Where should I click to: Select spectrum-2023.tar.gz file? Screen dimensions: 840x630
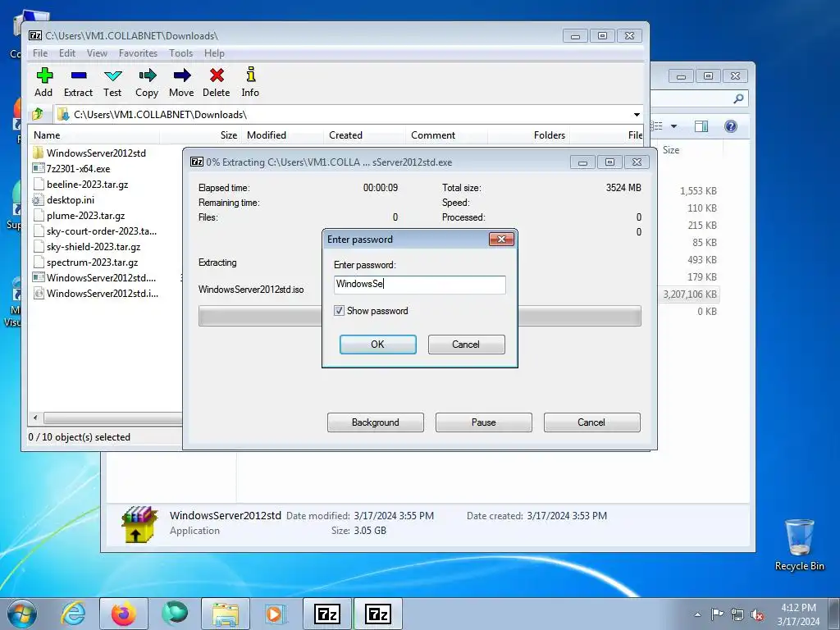(92, 262)
